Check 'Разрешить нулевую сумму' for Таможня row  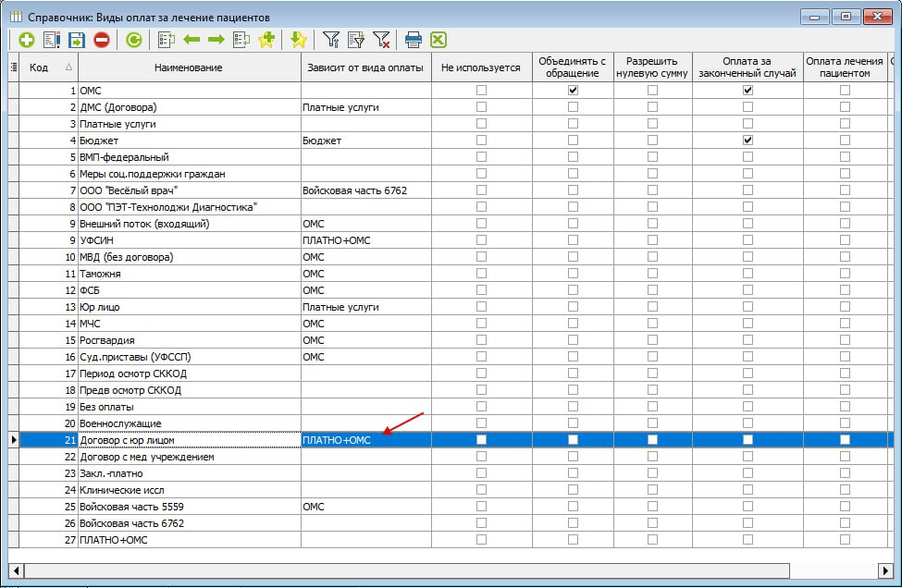coord(652,274)
